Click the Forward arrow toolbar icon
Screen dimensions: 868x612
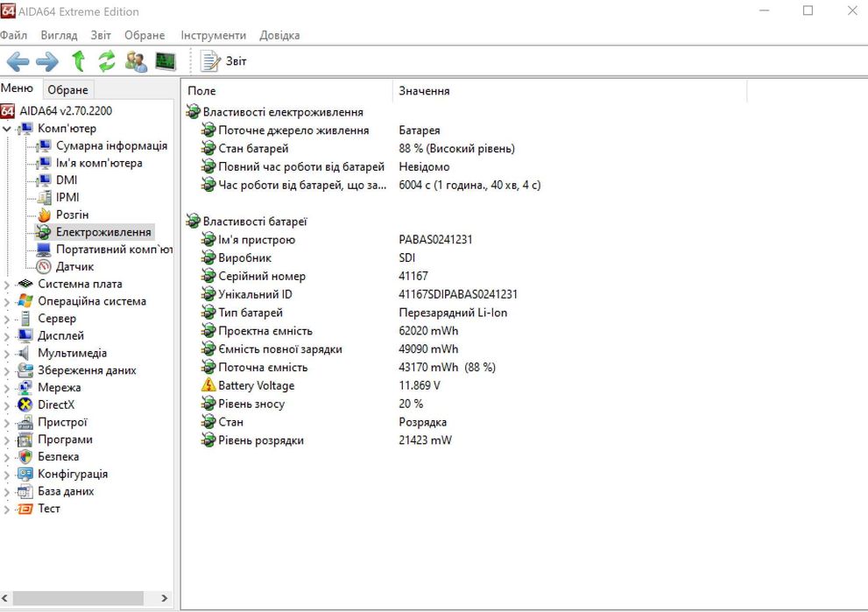[x=47, y=61]
